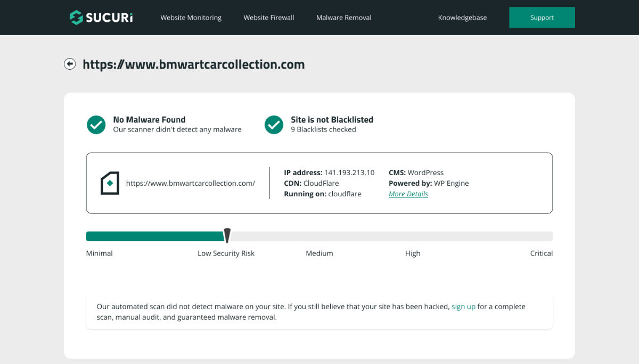Click the Minimal risk label
639x364 pixels.
pos(100,253)
